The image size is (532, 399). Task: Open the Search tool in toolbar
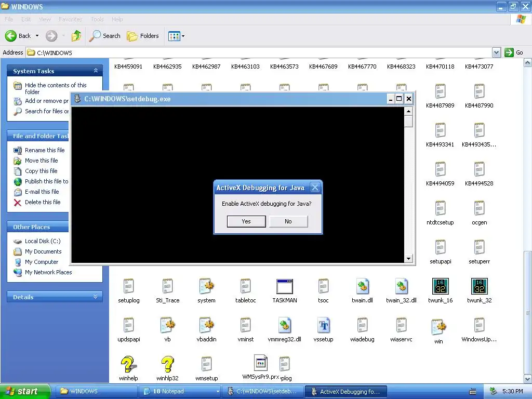[x=105, y=36]
